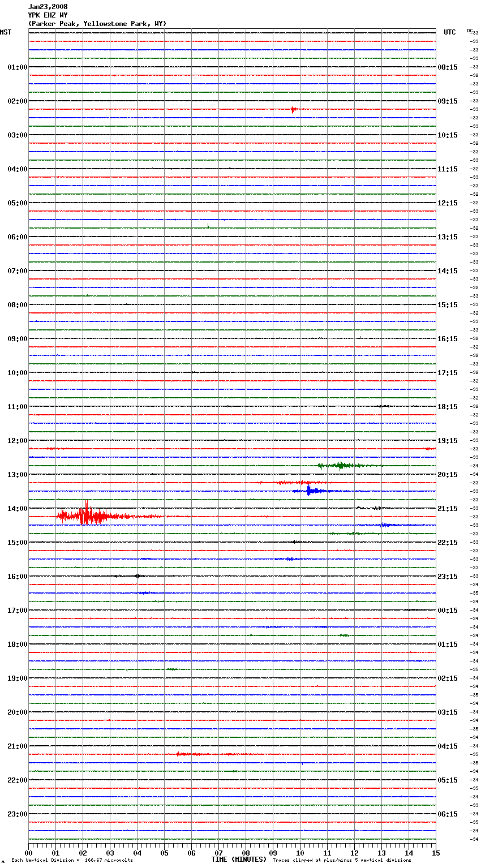The image size is (481, 868).
Task: Click minute 14 on the bottom axis
Action: coord(409,853)
